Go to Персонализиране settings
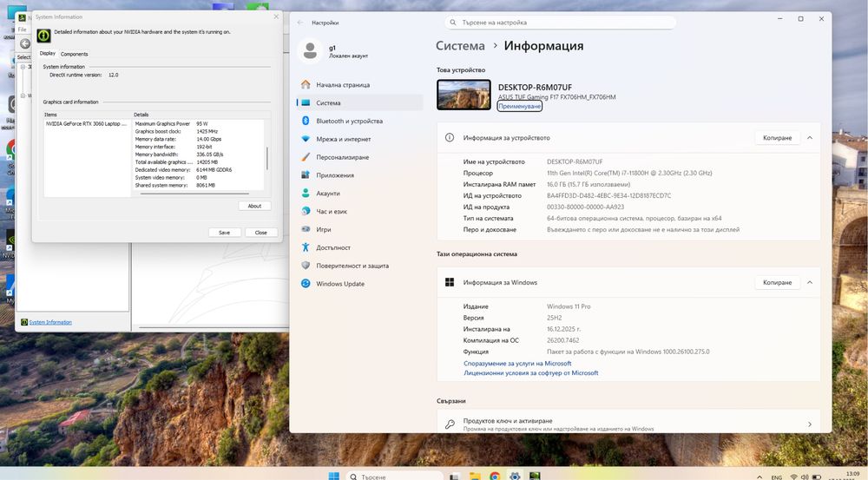868x480 pixels. [343, 157]
